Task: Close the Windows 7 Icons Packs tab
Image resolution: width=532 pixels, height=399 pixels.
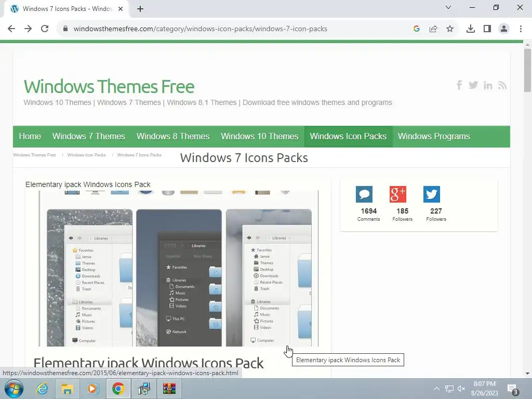Action: (x=121, y=9)
